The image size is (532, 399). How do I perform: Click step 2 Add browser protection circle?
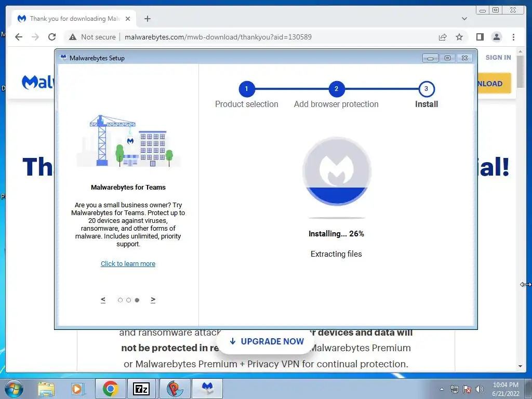(x=336, y=89)
